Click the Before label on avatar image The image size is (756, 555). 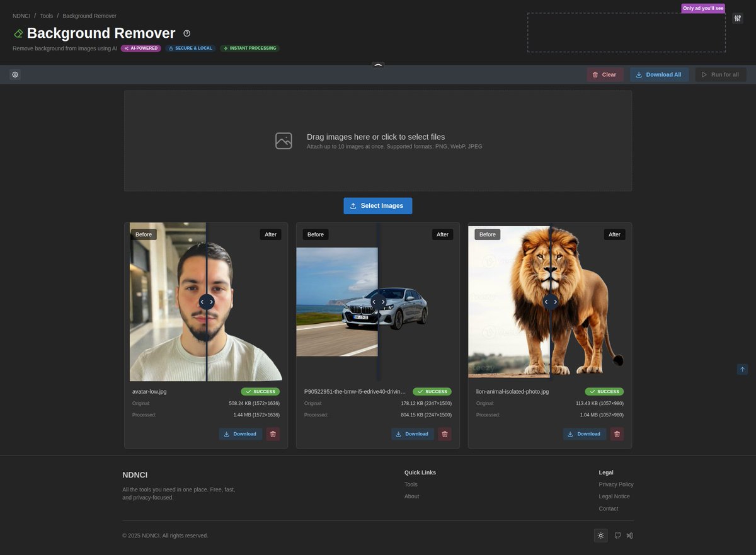144,234
